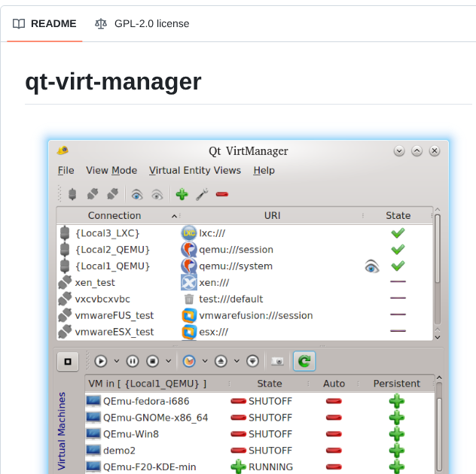The image size is (476, 474).
Task: Select the {Local2_QEMU} connection
Action: (x=113, y=250)
